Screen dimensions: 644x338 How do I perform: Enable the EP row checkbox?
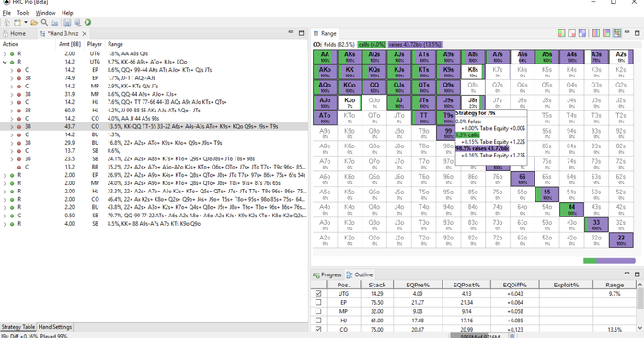tap(318, 302)
